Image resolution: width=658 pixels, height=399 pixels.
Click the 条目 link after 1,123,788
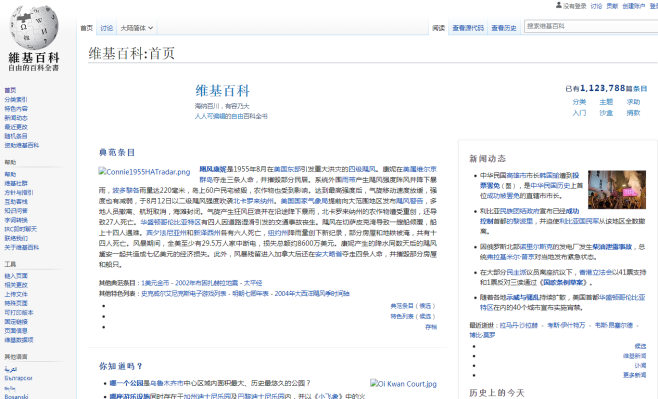click(x=640, y=89)
